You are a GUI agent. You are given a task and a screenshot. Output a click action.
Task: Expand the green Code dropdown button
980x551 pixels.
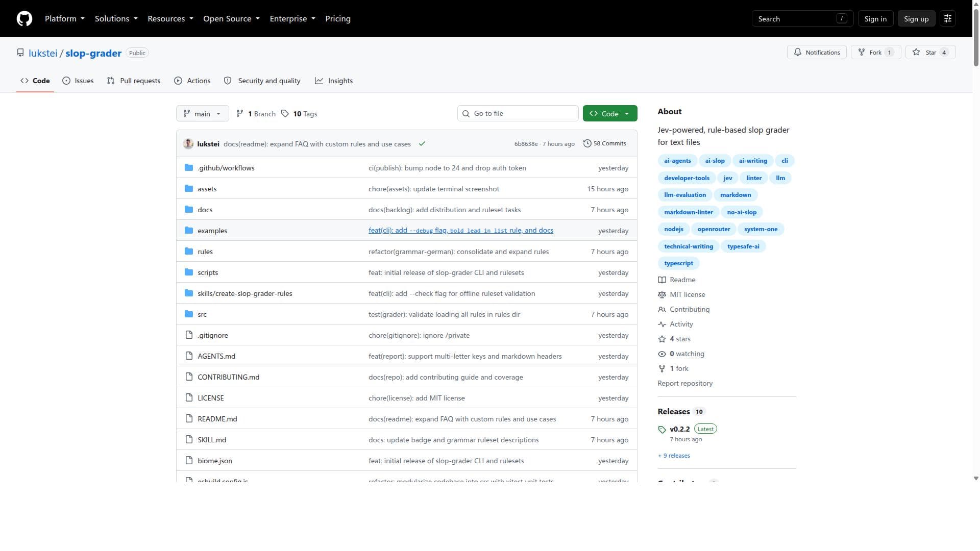click(x=610, y=114)
